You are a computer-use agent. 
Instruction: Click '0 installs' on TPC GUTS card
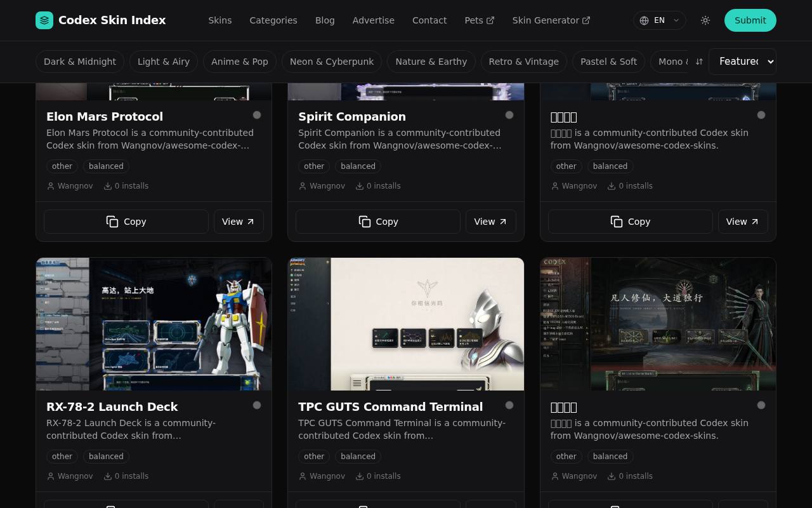click(x=384, y=476)
